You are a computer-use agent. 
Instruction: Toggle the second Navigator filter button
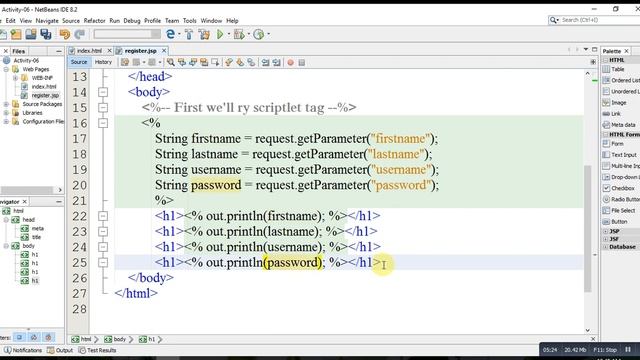coord(34,338)
